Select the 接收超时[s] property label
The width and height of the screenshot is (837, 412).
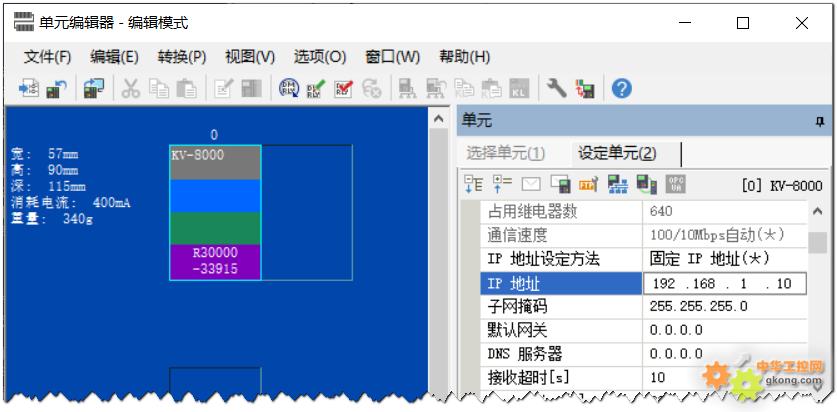coord(562,377)
